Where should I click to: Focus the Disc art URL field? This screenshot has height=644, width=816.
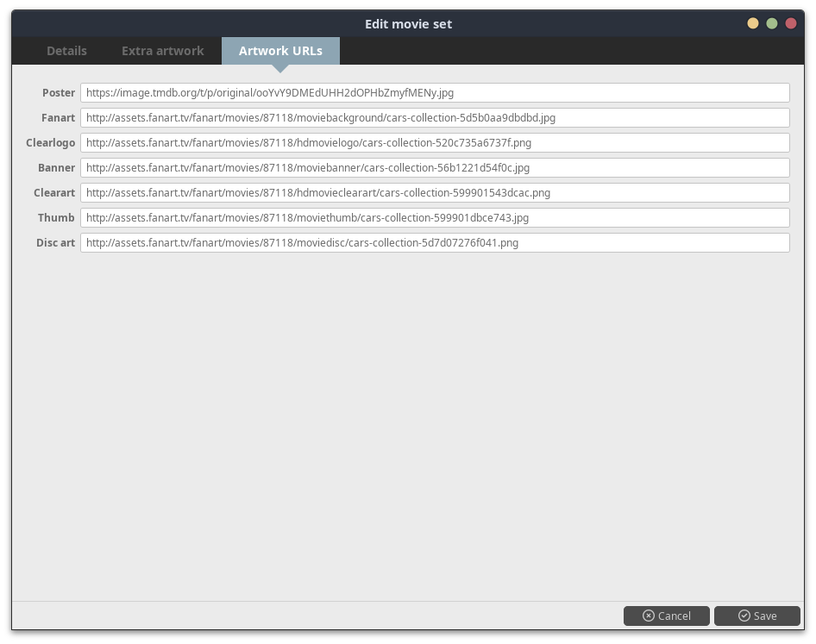(435, 243)
